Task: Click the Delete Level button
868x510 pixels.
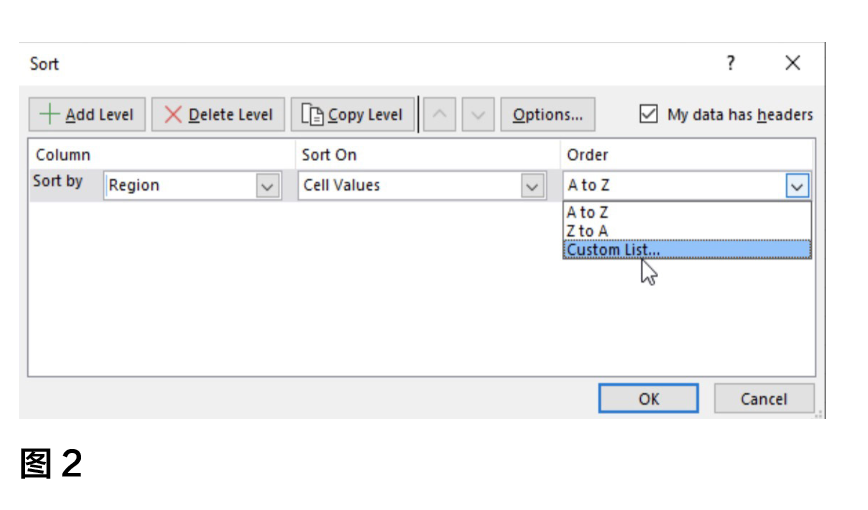Action: 218,115
